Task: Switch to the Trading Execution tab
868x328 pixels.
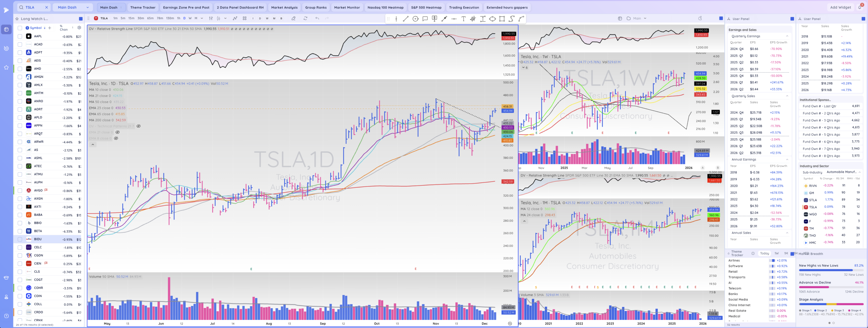Action: coord(464,7)
